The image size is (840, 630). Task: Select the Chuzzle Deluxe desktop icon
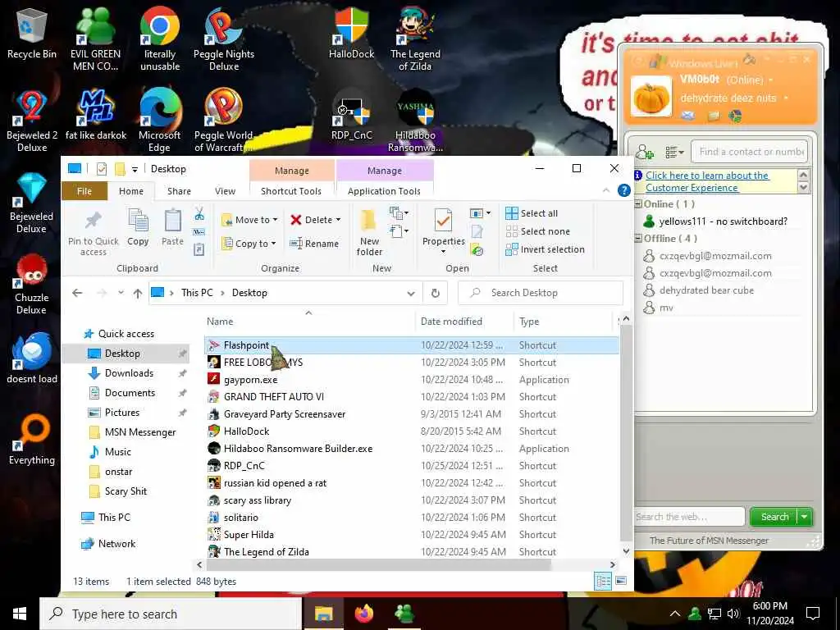point(32,284)
